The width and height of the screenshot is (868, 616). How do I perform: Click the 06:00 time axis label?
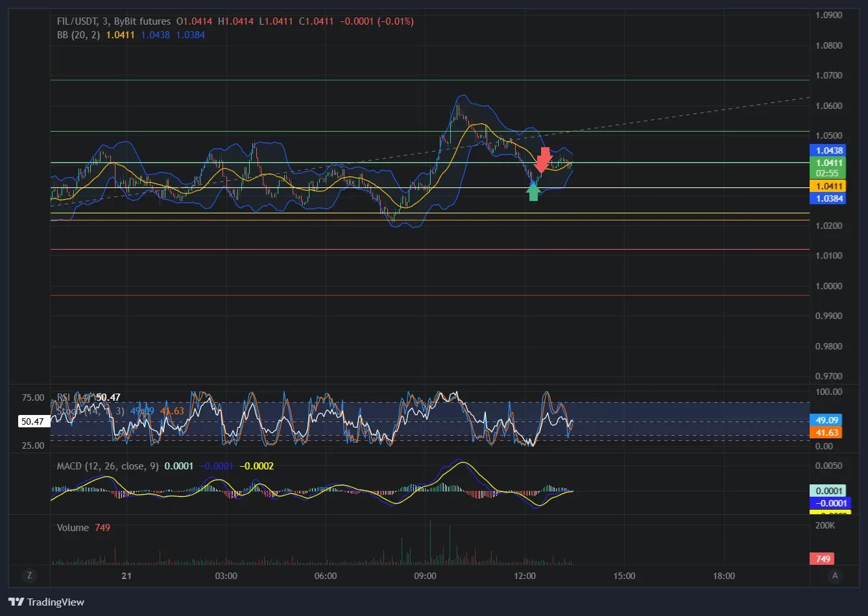tap(325, 576)
